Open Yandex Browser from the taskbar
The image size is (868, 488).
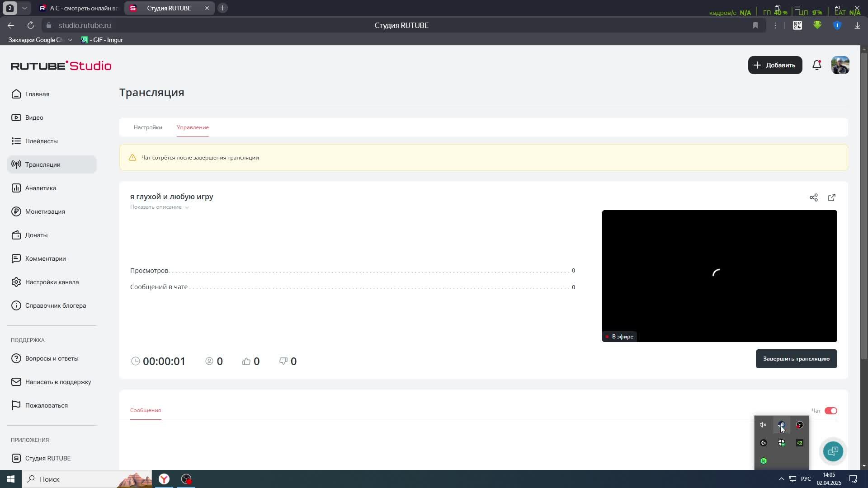tap(164, 479)
